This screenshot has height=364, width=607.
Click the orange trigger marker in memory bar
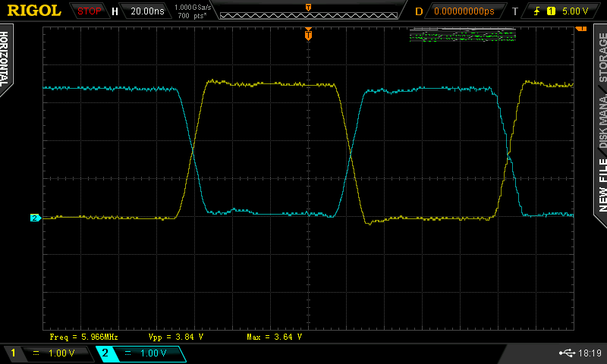coord(309,8)
